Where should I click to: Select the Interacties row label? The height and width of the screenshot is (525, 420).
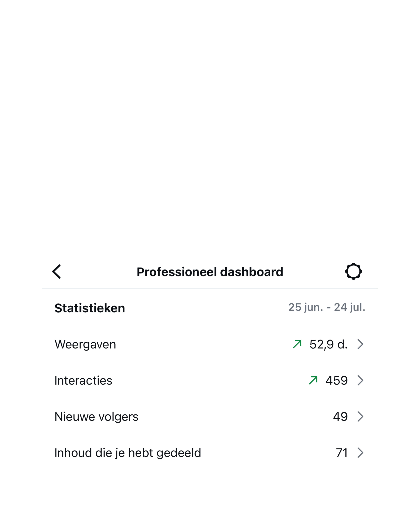tap(83, 380)
